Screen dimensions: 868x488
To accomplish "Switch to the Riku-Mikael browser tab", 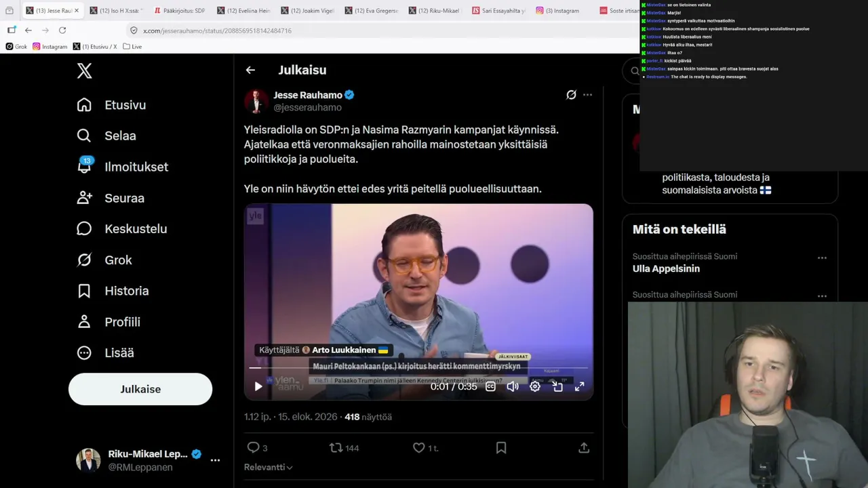I will (x=435, y=11).
